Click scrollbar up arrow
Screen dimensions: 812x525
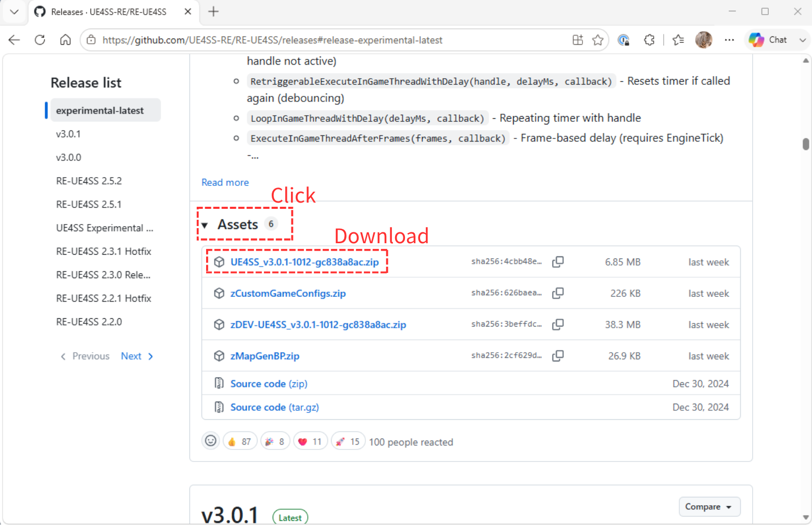pyautogui.click(x=806, y=60)
